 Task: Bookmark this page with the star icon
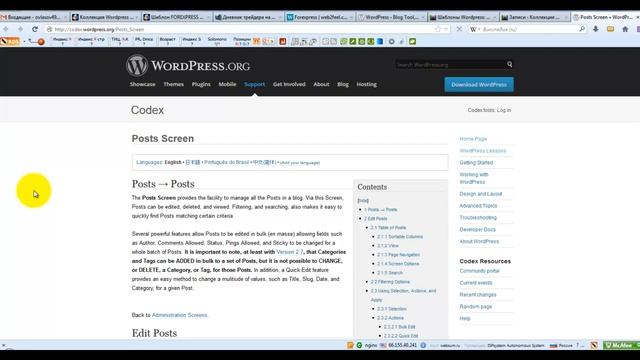438,29
